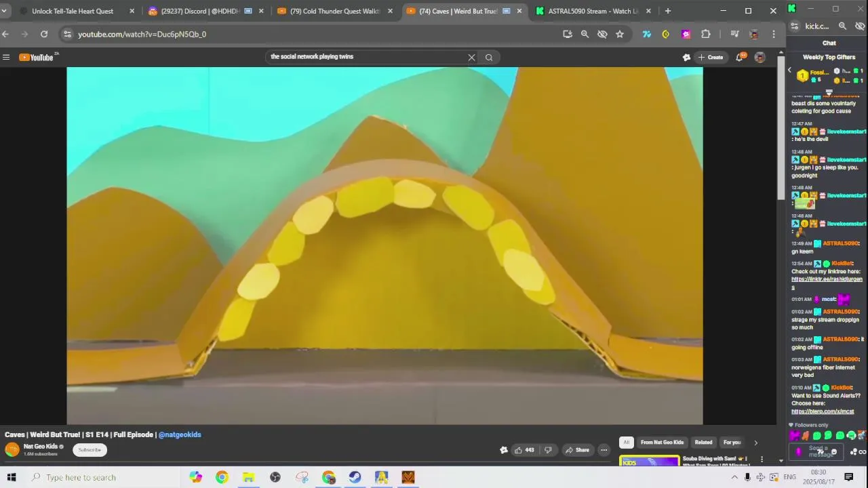Click the sparkle icon left of Create
Image resolution: width=868 pixels, height=488 pixels.
(x=686, y=57)
